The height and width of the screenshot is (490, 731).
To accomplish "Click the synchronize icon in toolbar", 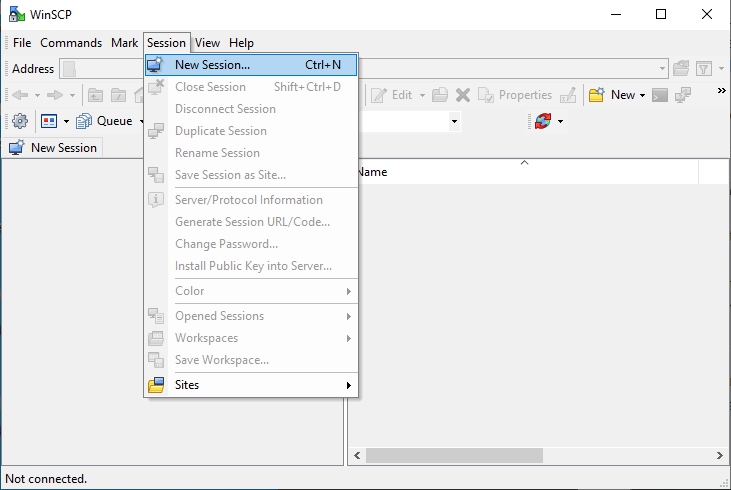I will click(542, 121).
